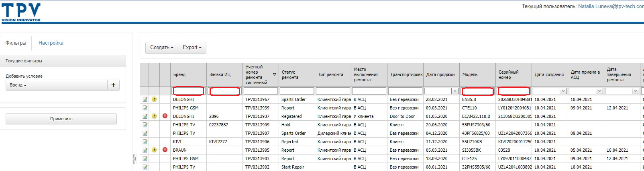Open edit icon for repair TPV0313937
The width and height of the screenshot is (644, 171).
point(145,116)
